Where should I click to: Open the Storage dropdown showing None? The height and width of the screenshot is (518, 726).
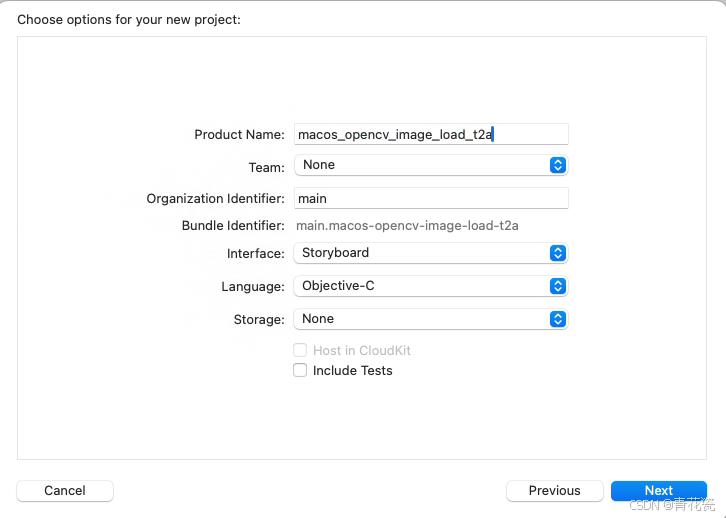tap(431, 319)
